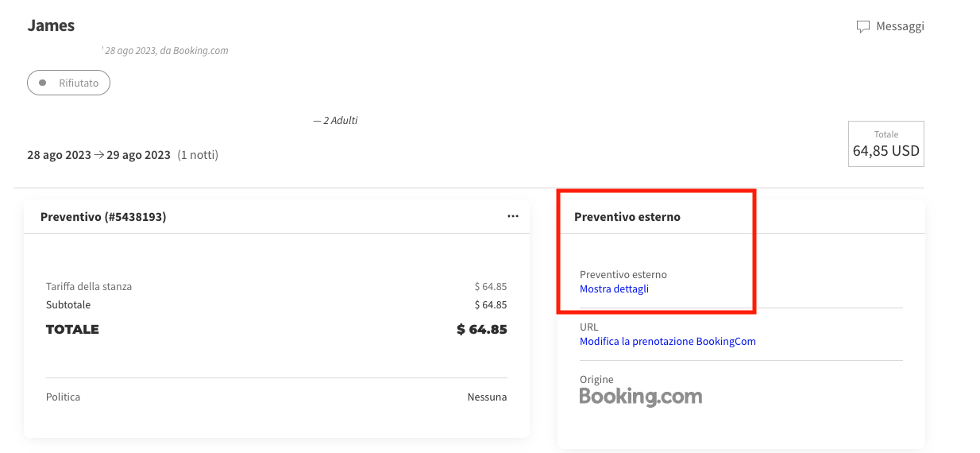Click the Booking.com origin logo
The width and height of the screenshot is (980, 453).
tap(640, 397)
